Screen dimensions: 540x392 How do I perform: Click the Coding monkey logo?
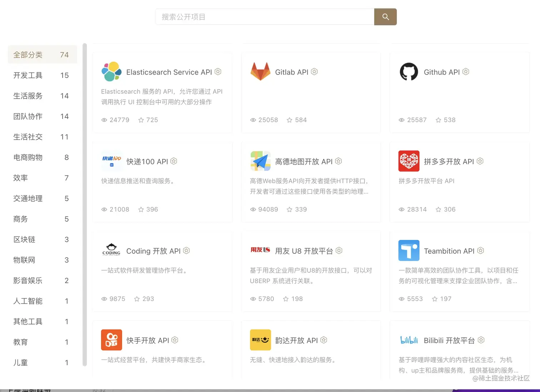(111, 250)
